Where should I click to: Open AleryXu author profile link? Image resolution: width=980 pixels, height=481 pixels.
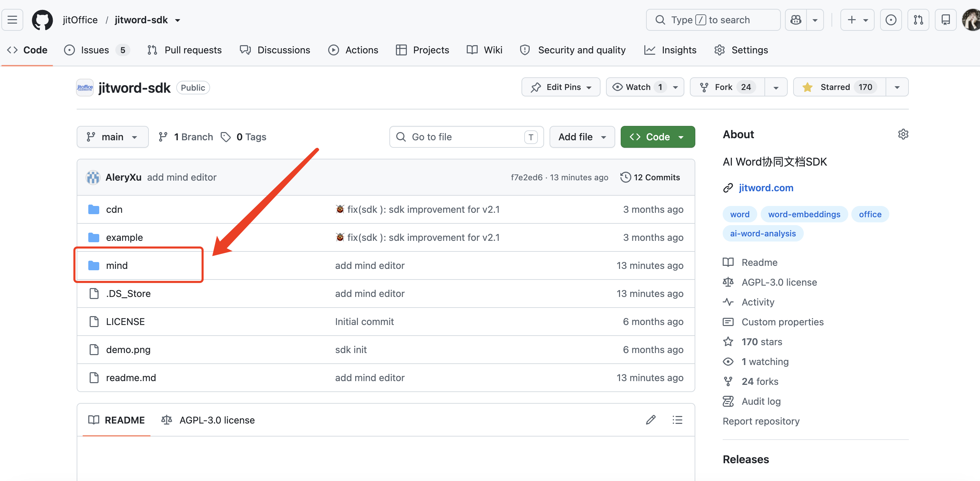click(x=123, y=177)
